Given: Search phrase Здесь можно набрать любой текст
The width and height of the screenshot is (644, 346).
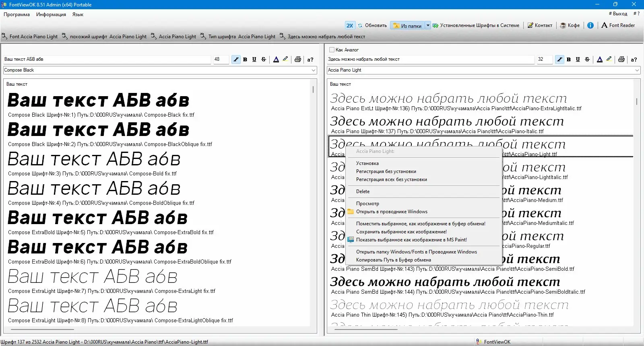Looking at the screenshot, I should click(x=322, y=37).
